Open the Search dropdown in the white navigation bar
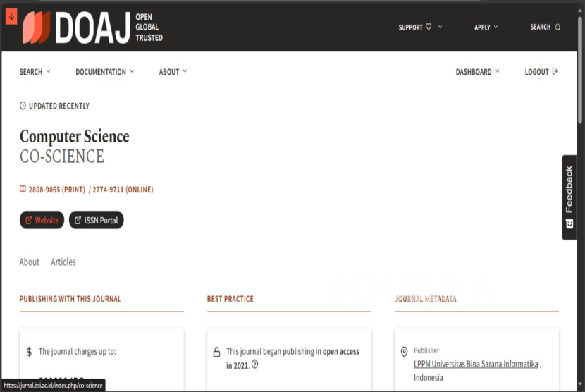Screen dimensions: 585x392 (x=35, y=72)
